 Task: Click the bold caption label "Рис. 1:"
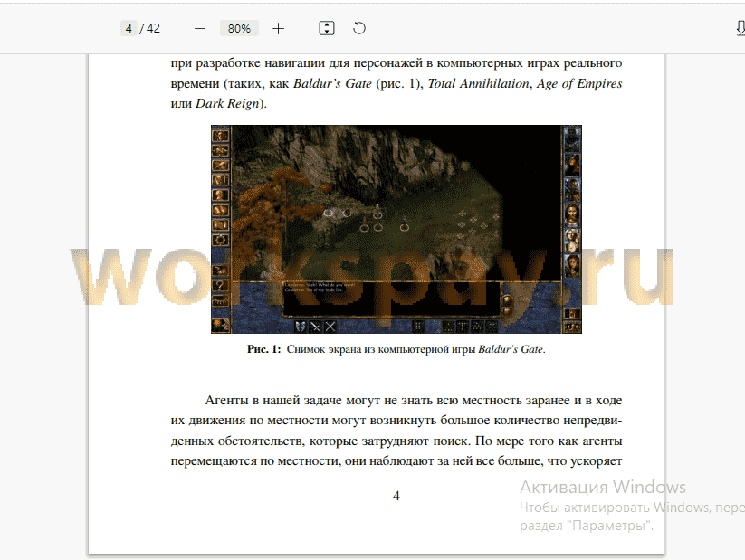pos(264,349)
